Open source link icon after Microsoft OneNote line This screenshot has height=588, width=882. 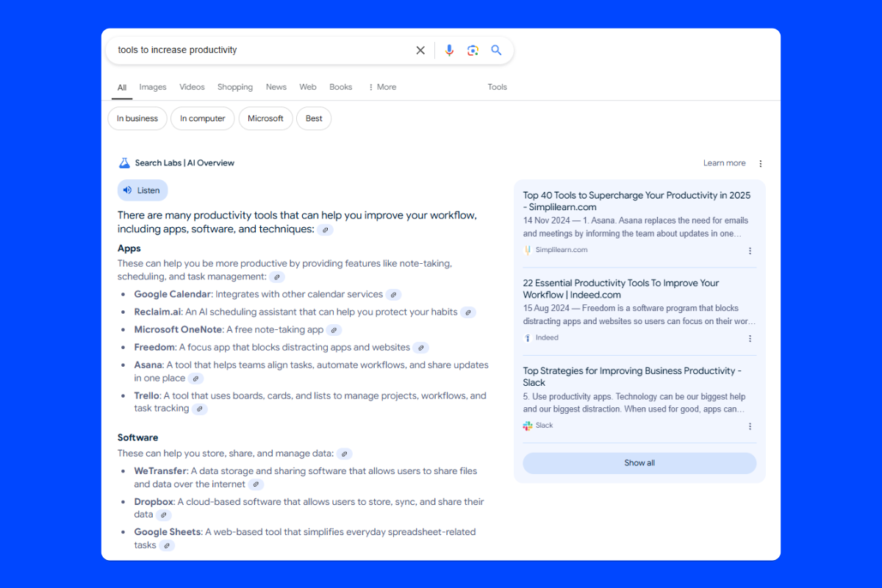pyautogui.click(x=334, y=330)
